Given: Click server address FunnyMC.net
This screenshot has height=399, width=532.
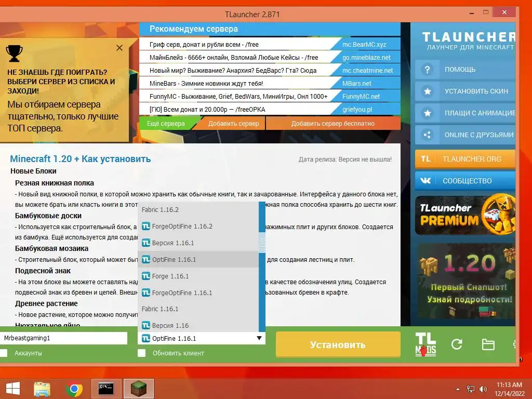Looking at the screenshot, I should pyautogui.click(x=361, y=96).
